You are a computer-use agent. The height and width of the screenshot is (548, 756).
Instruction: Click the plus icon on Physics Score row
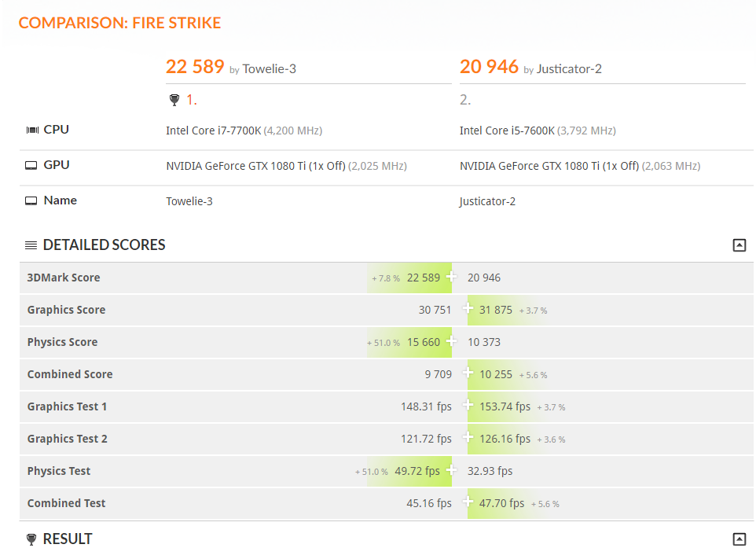pos(451,341)
